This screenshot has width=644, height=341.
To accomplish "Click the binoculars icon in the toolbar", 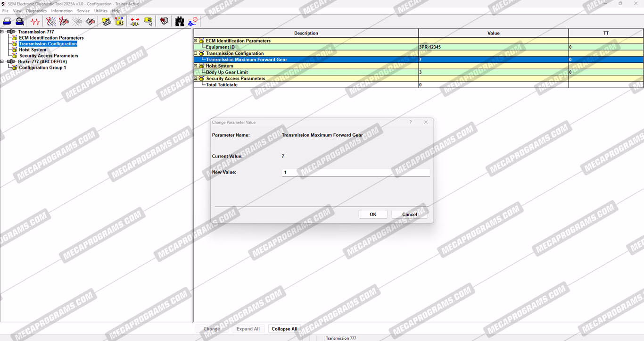I will 179,21.
